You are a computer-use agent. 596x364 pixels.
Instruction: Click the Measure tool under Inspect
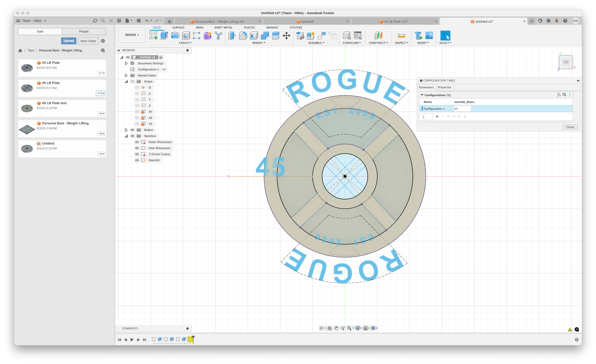tap(401, 35)
